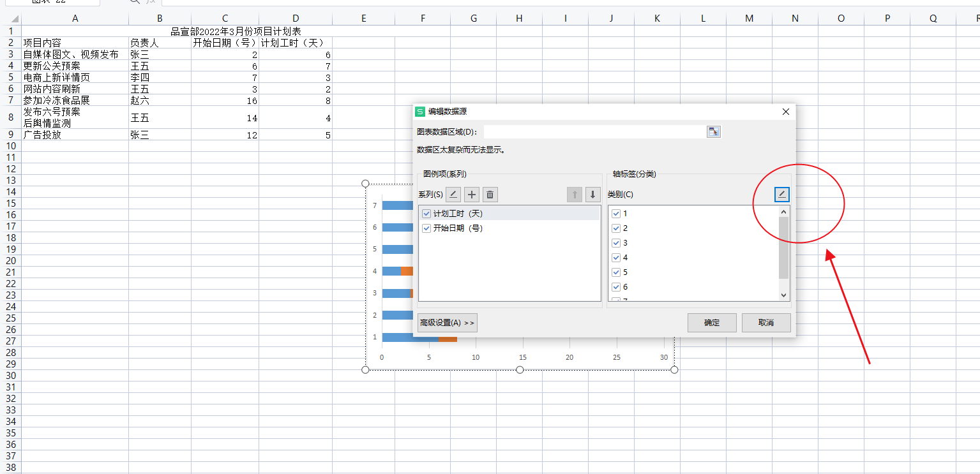Uncheck the 计划工时（天）series checkbox
The width and height of the screenshot is (980, 474).
pyautogui.click(x=426, y=213)
